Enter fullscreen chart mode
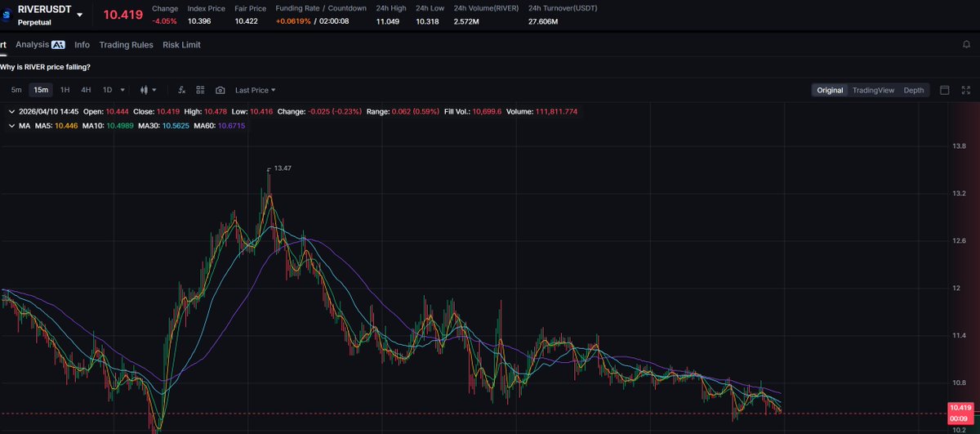Image resolution: width=980 pixels, height=434 pixels. coord(966,90)
